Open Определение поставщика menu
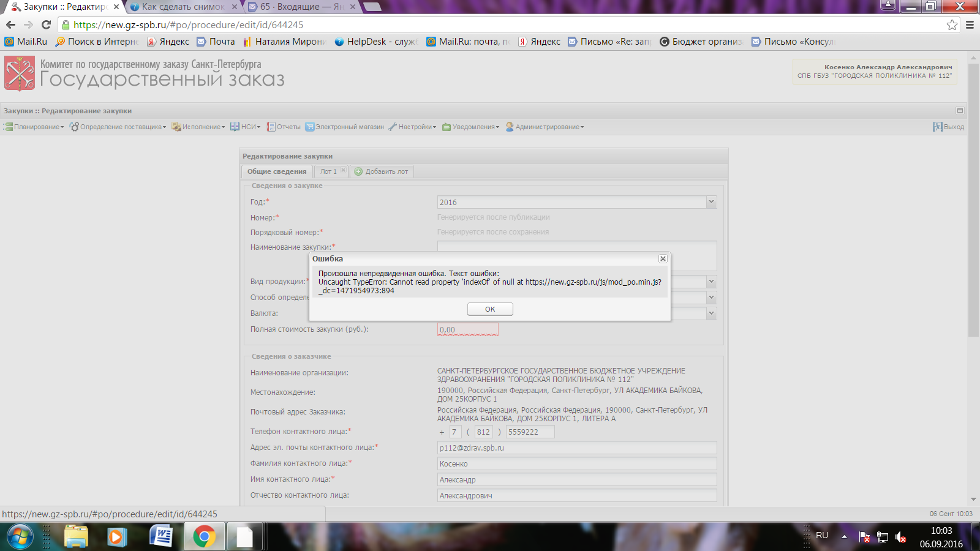 [x=118, y=127]
